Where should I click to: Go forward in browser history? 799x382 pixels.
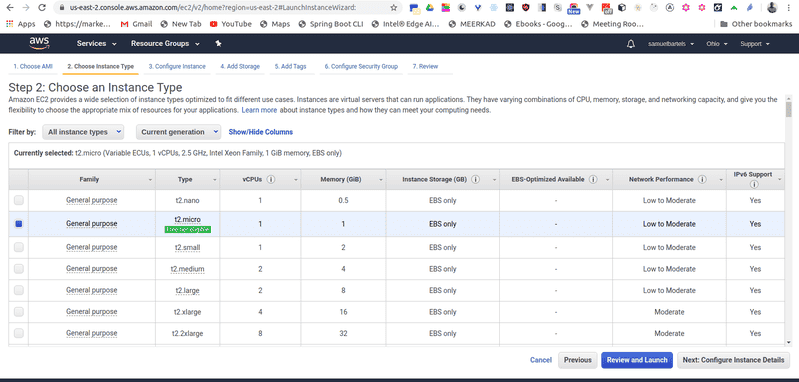click(26, 8)
